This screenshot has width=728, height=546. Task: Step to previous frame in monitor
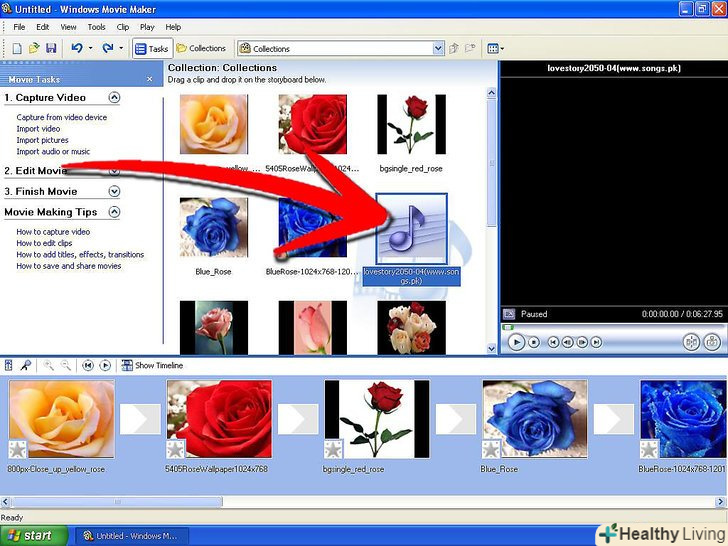567,343
